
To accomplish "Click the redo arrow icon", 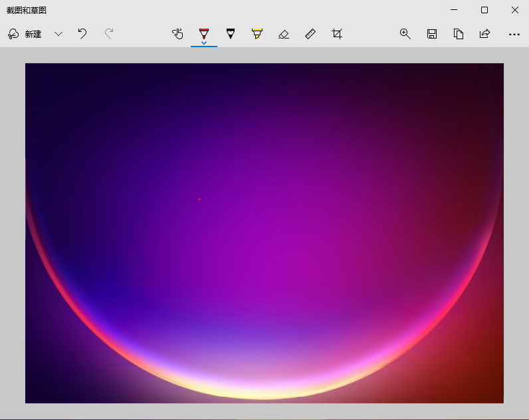I will coord(109,34).
